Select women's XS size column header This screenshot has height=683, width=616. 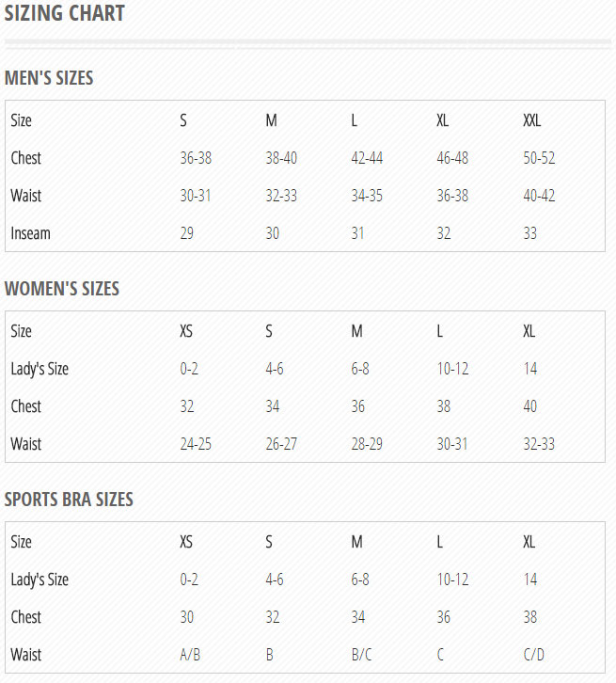point(186,331)
